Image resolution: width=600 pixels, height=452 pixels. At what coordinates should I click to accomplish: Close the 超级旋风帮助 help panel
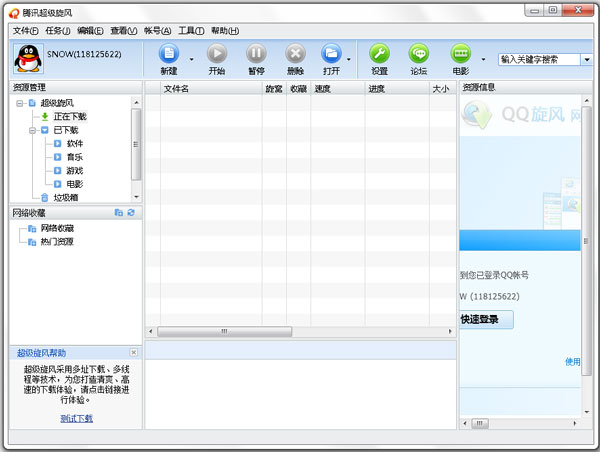pyautogui.click(x=134, y=352)
